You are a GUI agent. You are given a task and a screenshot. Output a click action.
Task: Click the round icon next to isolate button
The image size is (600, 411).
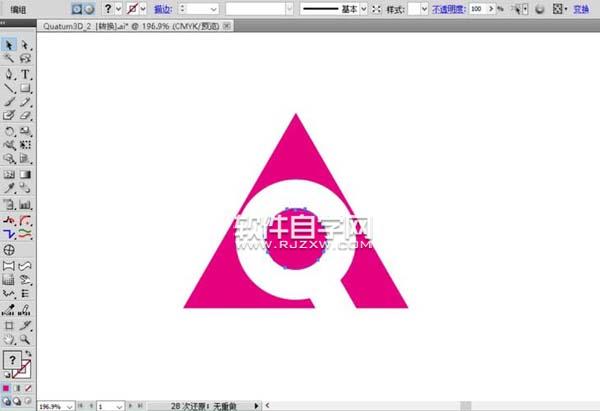[x=89, y=9]
